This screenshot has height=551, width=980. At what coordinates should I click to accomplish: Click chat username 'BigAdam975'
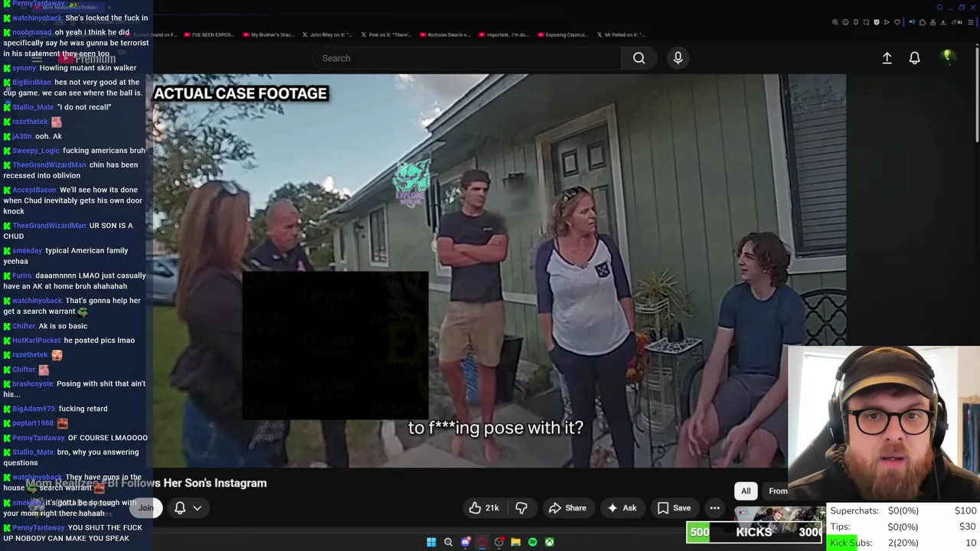tap(34, 409)
